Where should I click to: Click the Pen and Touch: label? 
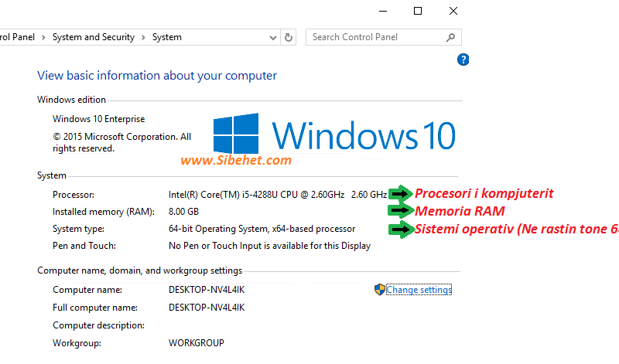tap(84, 246)
